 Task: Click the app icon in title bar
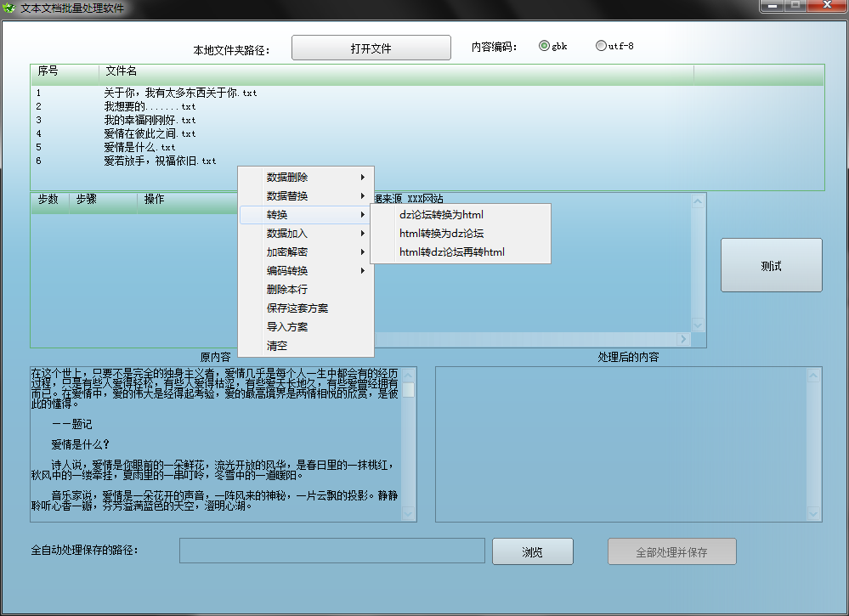[x=9, y=8]
